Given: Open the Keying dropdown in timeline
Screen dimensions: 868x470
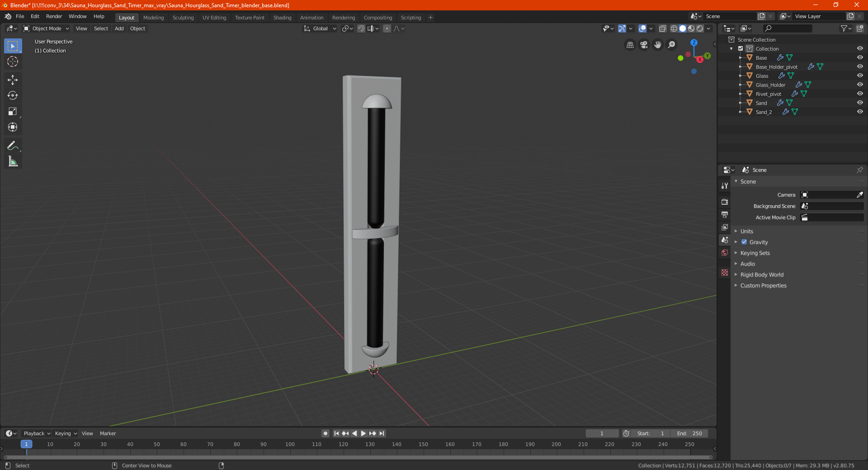Looking at the screenshot, I should (x=66, y=433).
